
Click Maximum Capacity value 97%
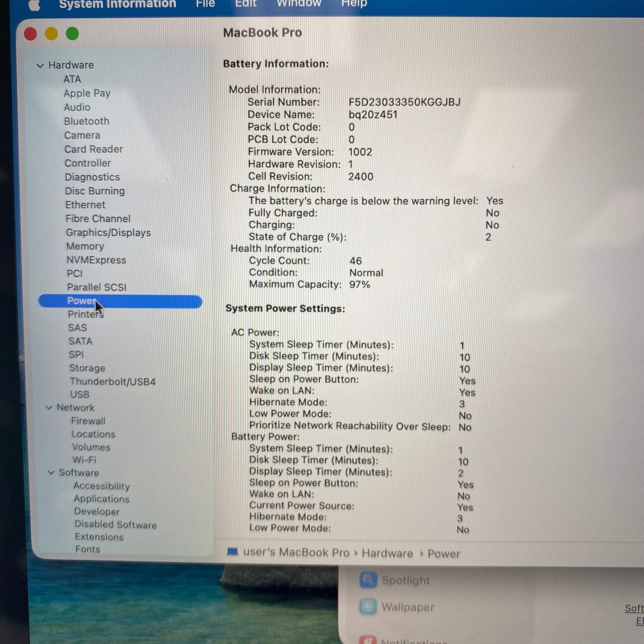click(x=359, y=285)
